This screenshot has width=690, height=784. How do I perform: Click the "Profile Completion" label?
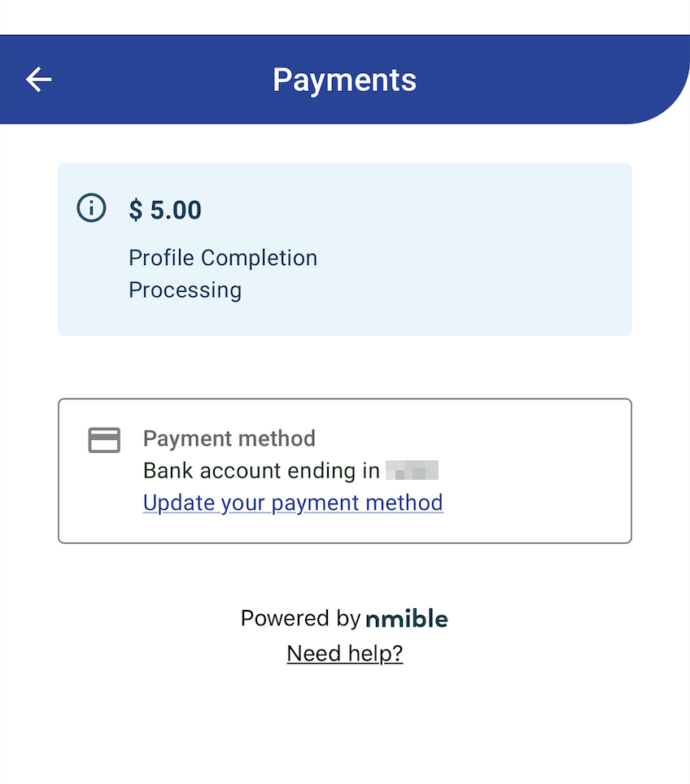(223, 258)
